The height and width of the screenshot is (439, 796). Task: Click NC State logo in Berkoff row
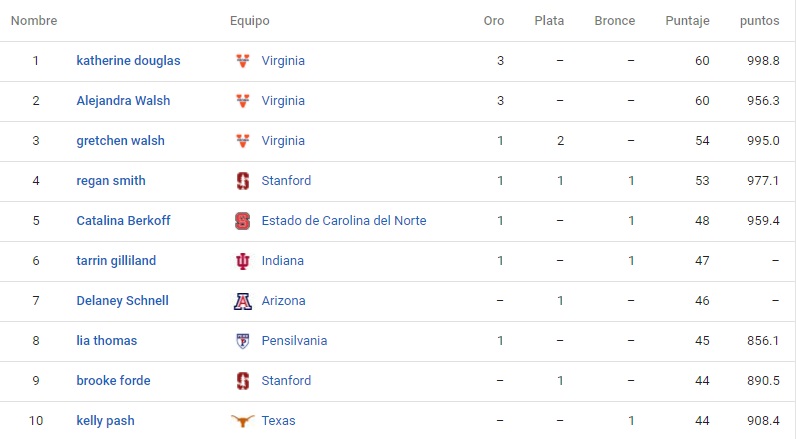243,221
